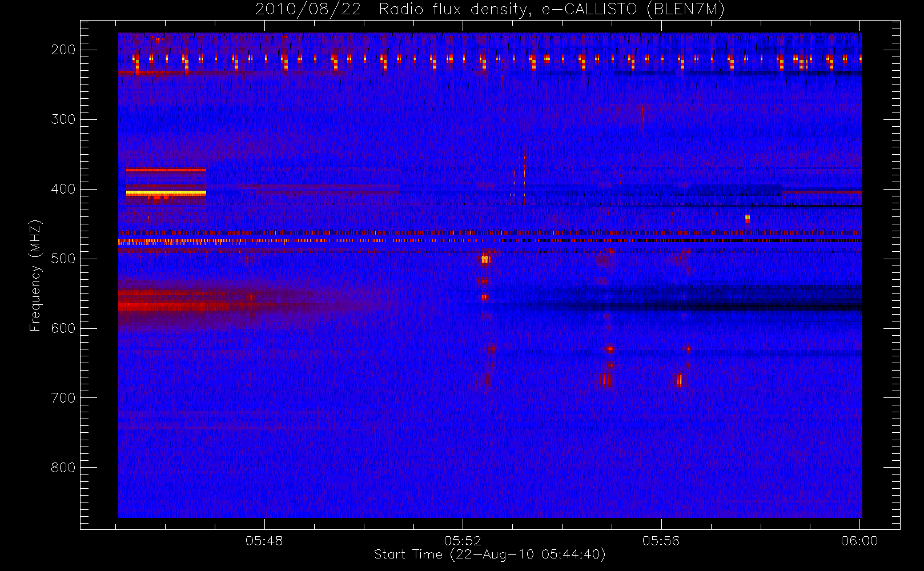The image size is (924, 571).
Task: Click the '500' frequency axis label
Action: (x=63, y=259)
